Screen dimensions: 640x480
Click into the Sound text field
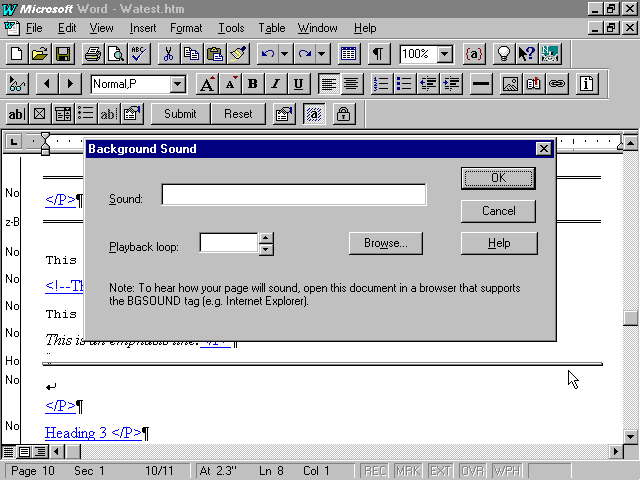(x=293, y=195)
